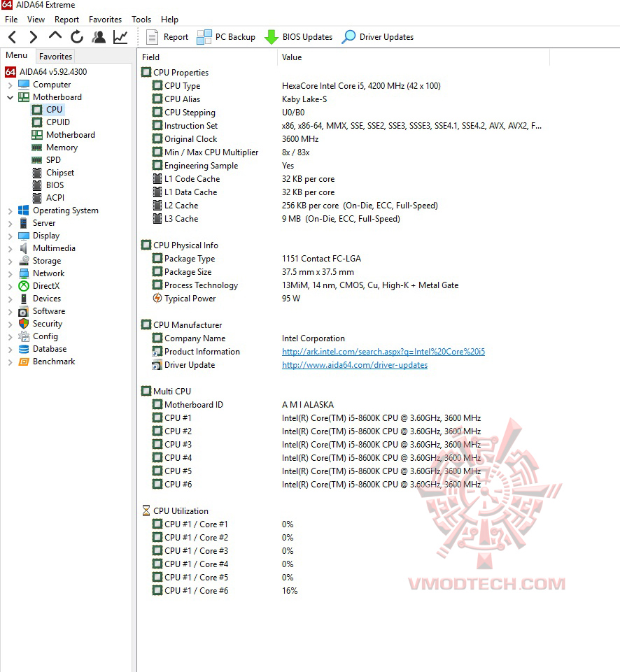Select the Min / Max CPU Multiplier row
Viewport: 620px width, 672px height.
point(343,152)
